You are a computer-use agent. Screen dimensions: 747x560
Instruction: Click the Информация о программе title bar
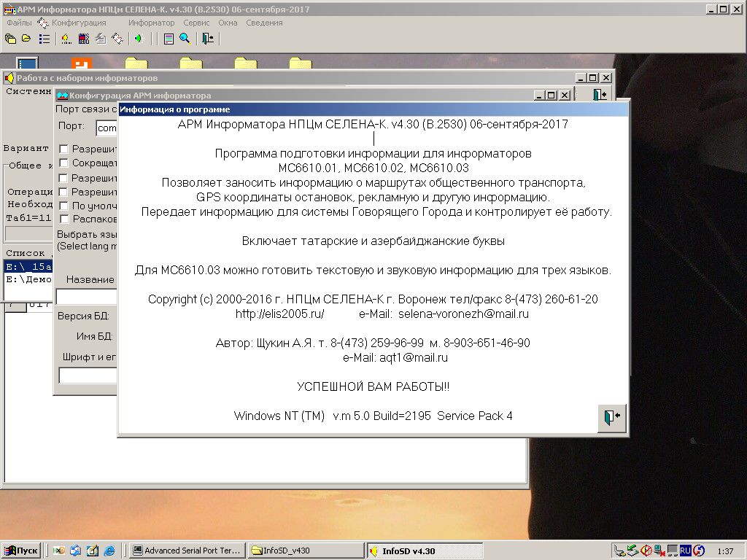pyautogui.click(x=373, y=109)
